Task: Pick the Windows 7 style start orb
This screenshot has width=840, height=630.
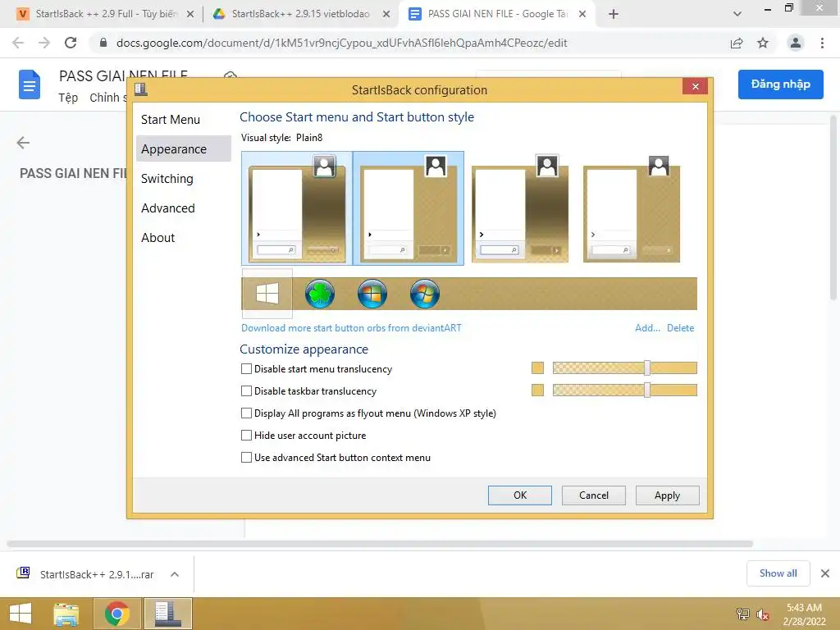Action: [x=425, y=294]
